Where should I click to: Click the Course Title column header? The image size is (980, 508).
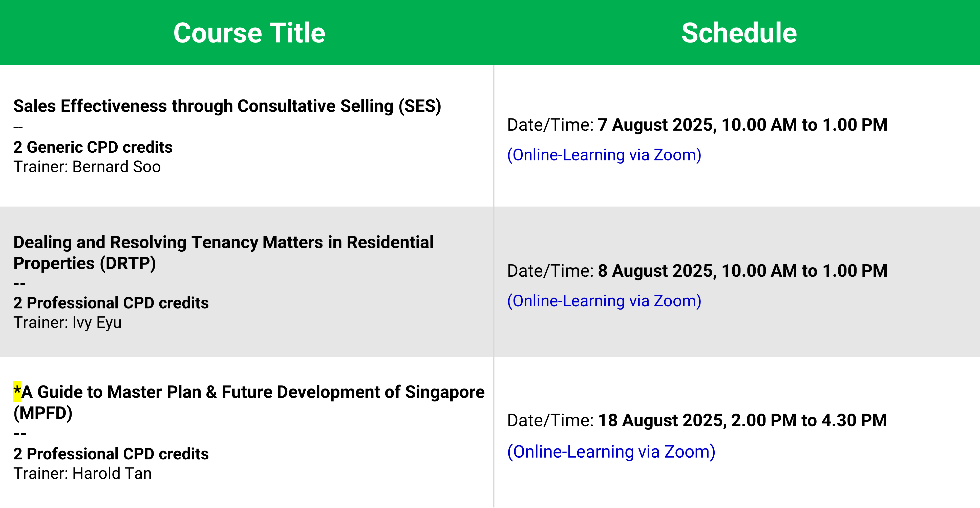click(x=249, y=33)
